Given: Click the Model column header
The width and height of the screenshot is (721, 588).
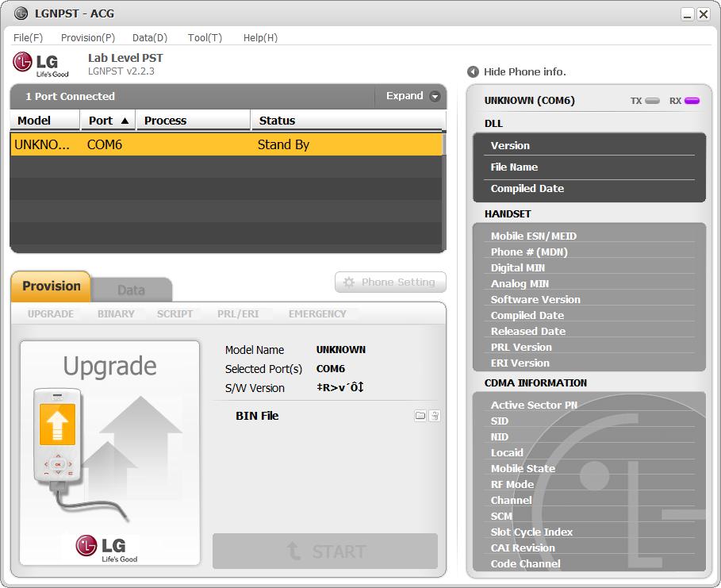Looking at the screenshot, I should (45, 121).
